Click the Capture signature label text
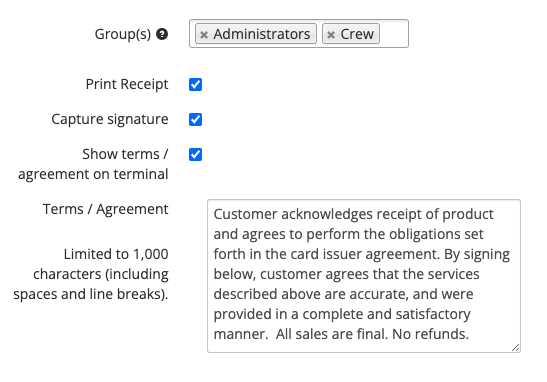547x382 pixels. pyautogui.click(x=110, y=119)
